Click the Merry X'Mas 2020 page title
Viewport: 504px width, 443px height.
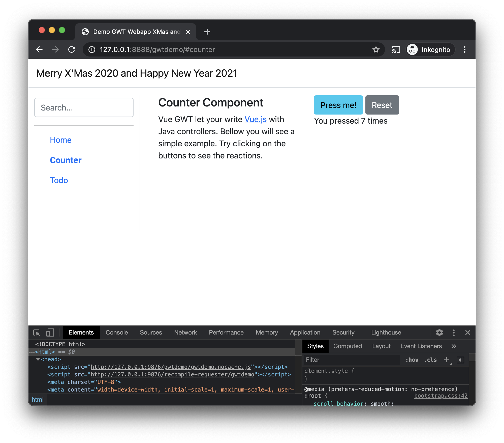(137, 73)
